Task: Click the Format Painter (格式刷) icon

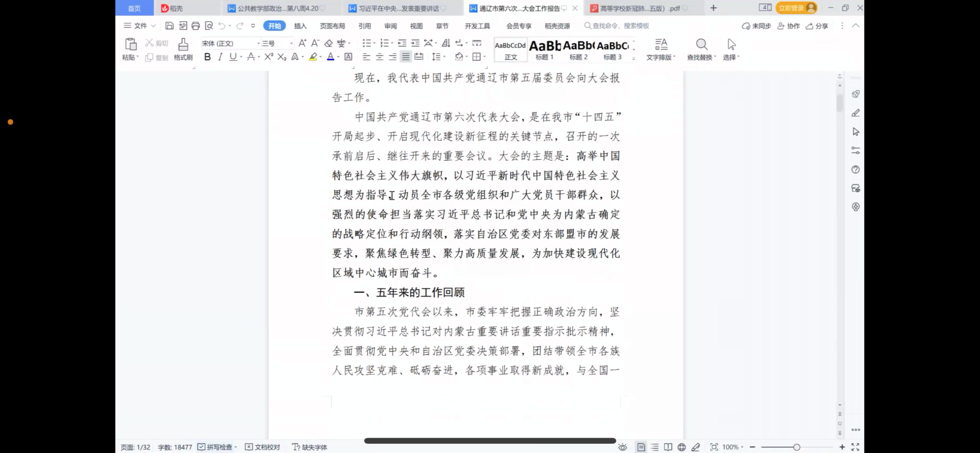Action: click(183, 50)
